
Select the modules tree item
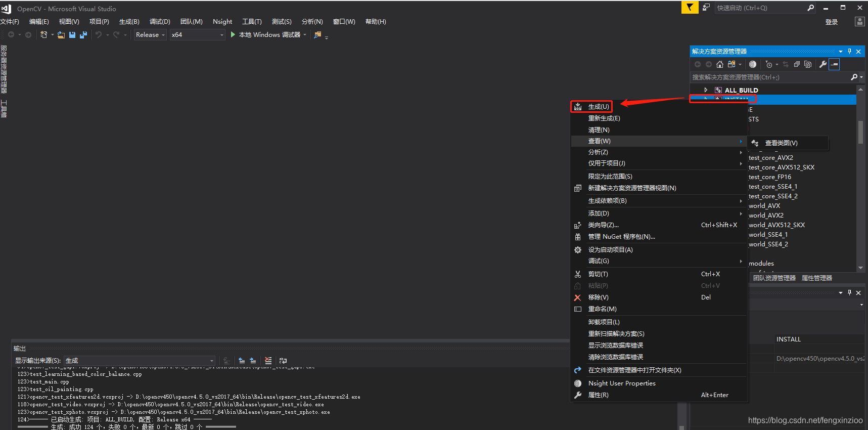pyautogui.click(x=761, y=264)
